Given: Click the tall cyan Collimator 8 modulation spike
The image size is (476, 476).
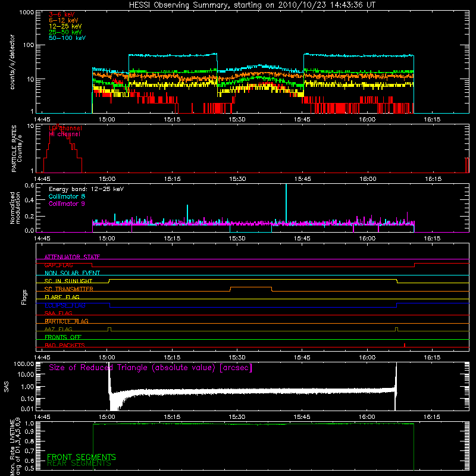Looking at the screenshot, I should pos(286,203).
